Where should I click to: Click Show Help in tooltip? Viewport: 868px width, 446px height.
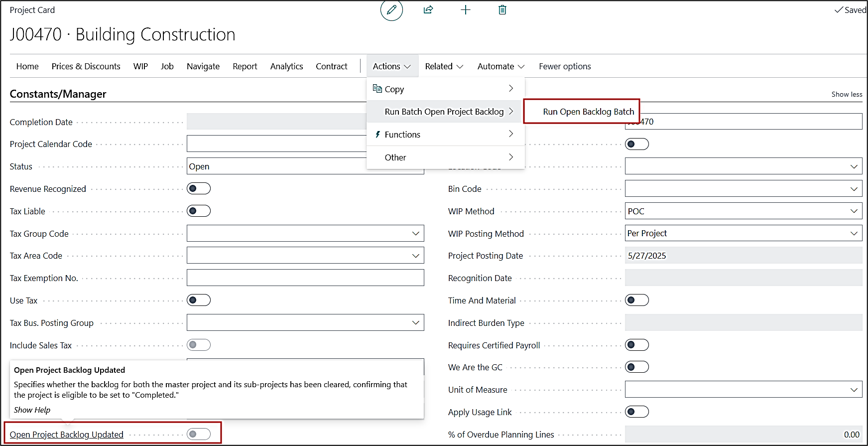pyautogui.click(x=32, y=410)
